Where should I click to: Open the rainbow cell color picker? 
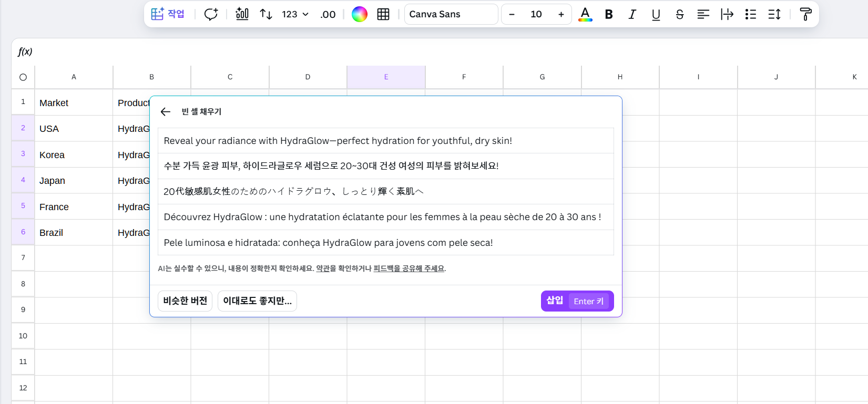coord(360,14)
